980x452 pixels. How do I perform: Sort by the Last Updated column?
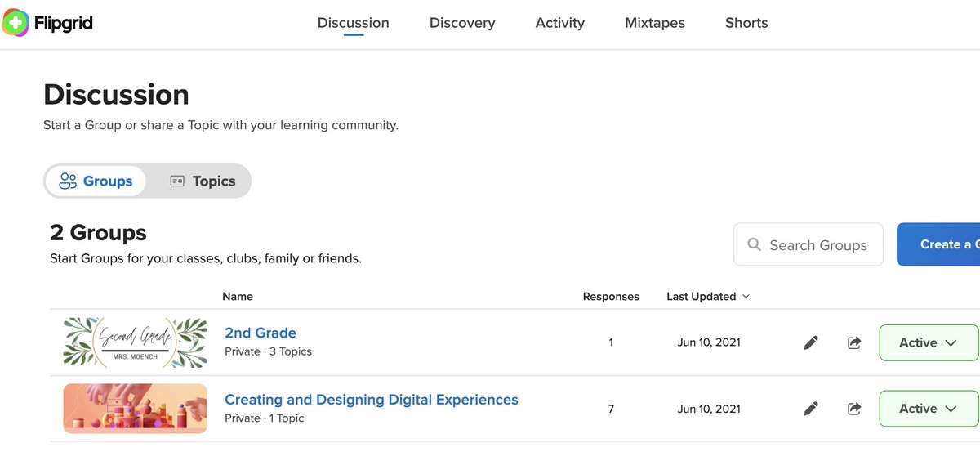click(708, 296)
